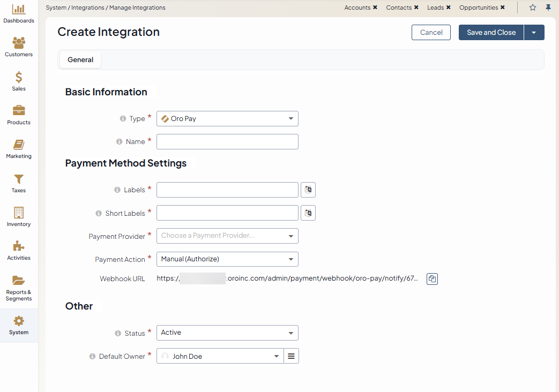559x392 pixels.
Task: Pin the current page using pin icon
Action: click(x=548, y=7)
